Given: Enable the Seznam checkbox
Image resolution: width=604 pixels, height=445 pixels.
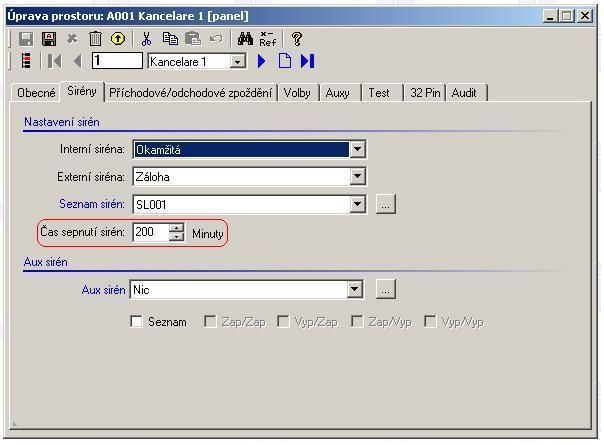Looking at the screenshot, I should (x=137, y=322).
